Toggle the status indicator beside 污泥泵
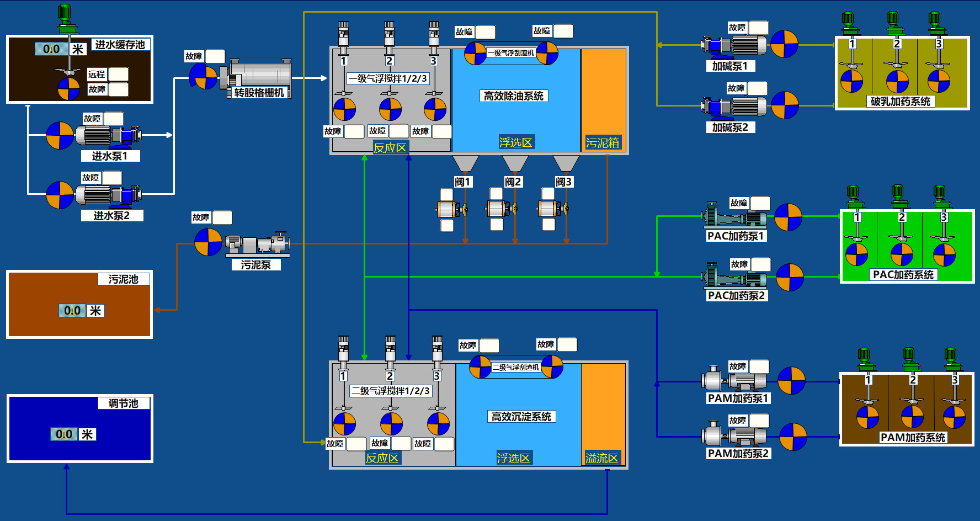Viewport: 980px width, 521px height. [x=208, y=242]
